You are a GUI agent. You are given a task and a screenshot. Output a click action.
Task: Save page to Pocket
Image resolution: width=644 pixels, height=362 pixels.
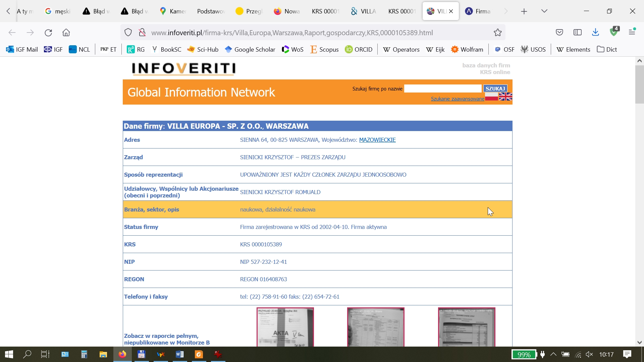pyautogui.click(x=559, y=33)
